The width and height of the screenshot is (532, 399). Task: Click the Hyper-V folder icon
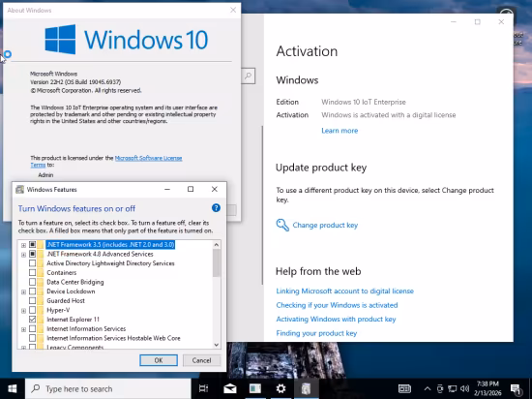pyautogui.click(x=41, y=310)
